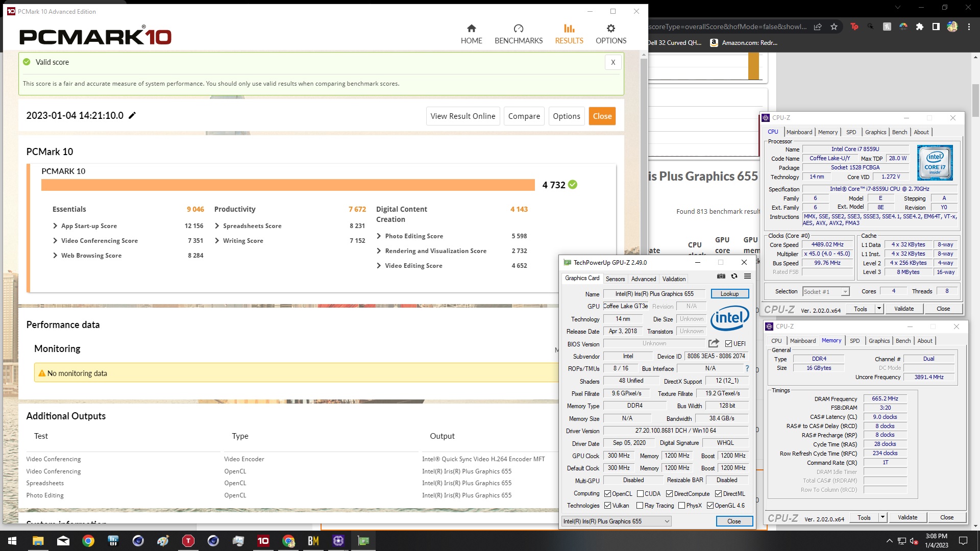This screenshot has width=980, height=551.
Task: Expand Web Browsing Score row
Action: point(55,255)
